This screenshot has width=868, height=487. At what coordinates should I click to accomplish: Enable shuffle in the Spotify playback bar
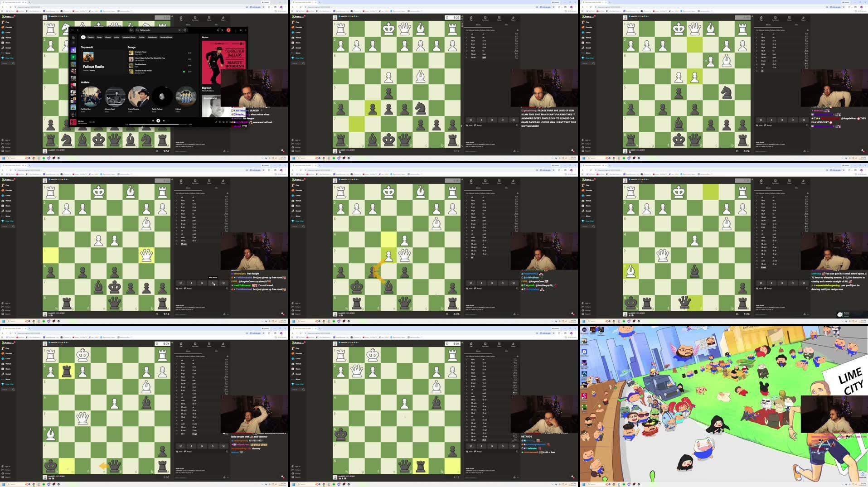(149, 121)
